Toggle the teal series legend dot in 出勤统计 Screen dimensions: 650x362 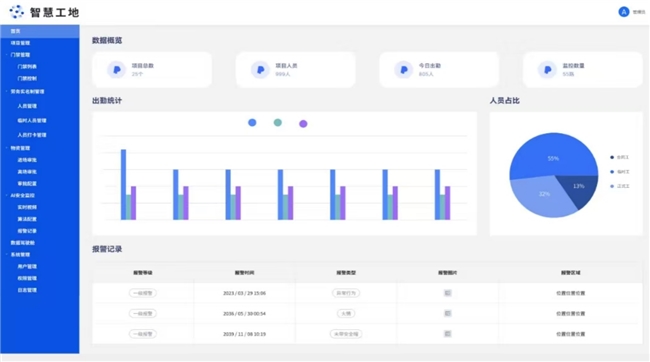click(278, 122)
